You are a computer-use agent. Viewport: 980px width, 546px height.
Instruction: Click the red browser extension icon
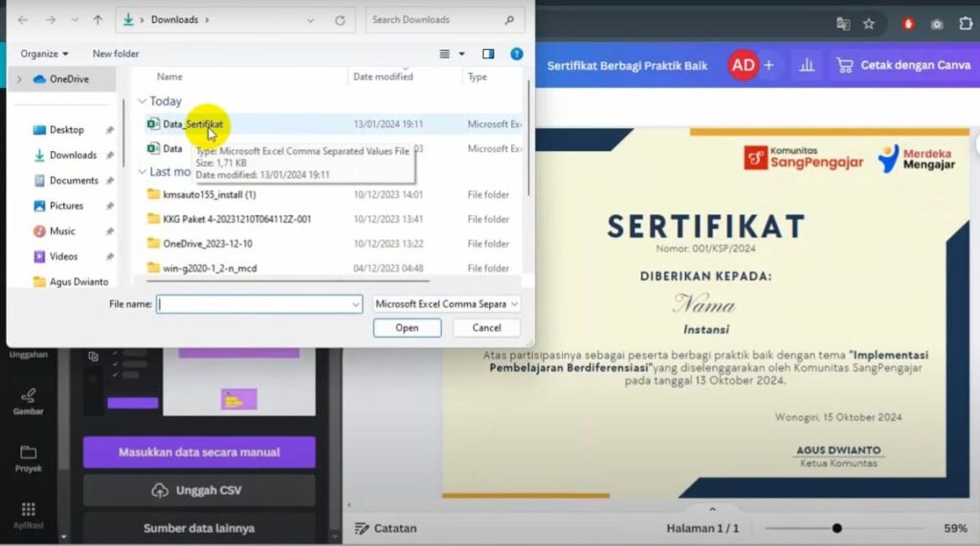pyautogui.click(x=908, y=24)
